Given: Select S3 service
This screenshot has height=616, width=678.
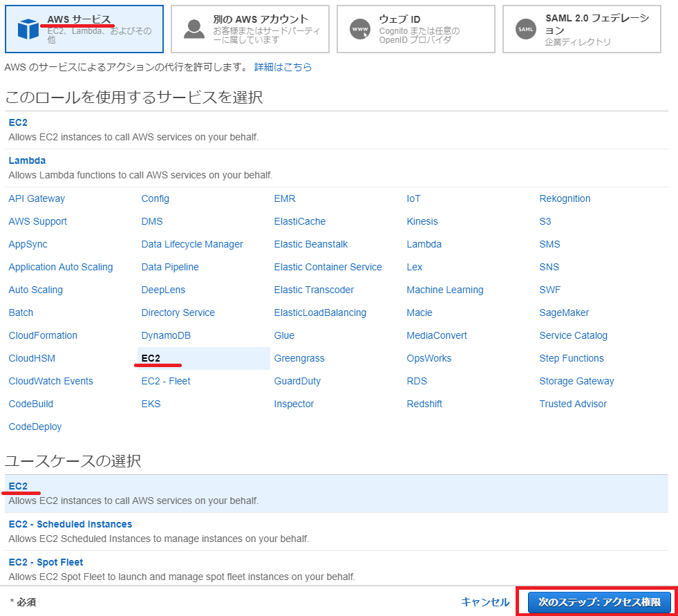Looking at the screenshot, I should click(x=545, y=221).
